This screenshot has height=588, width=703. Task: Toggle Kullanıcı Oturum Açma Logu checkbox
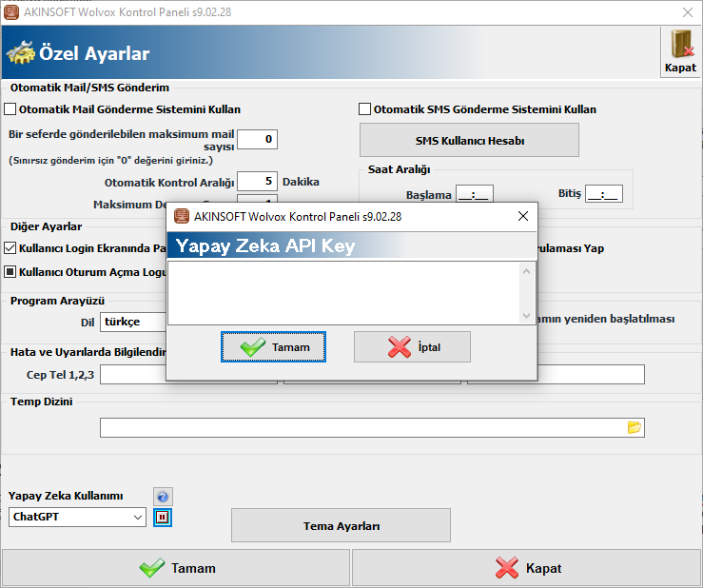click(10, 272)
